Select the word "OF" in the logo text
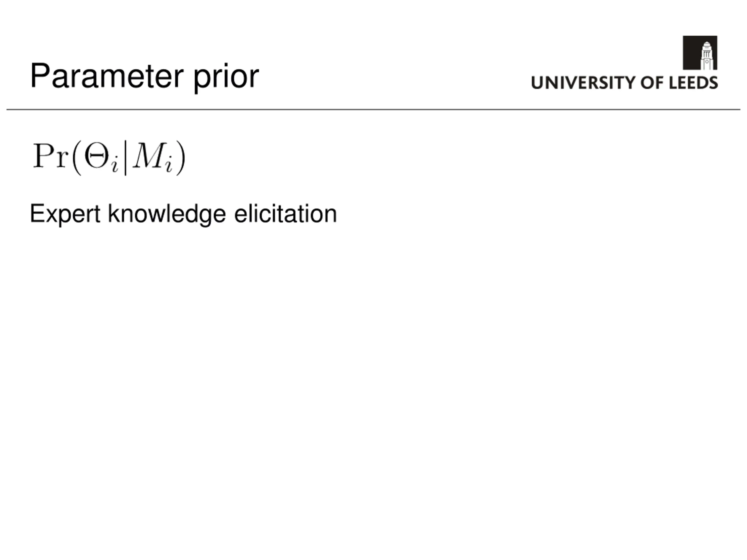Screen dimensions: 747x560 point(652,83)
